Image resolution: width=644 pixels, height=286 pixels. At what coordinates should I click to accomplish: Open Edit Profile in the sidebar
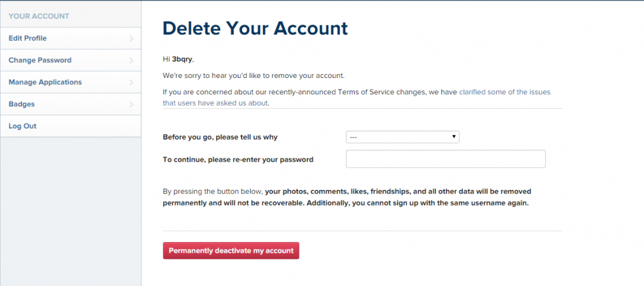pyautogui.click(x=28, y=38)
